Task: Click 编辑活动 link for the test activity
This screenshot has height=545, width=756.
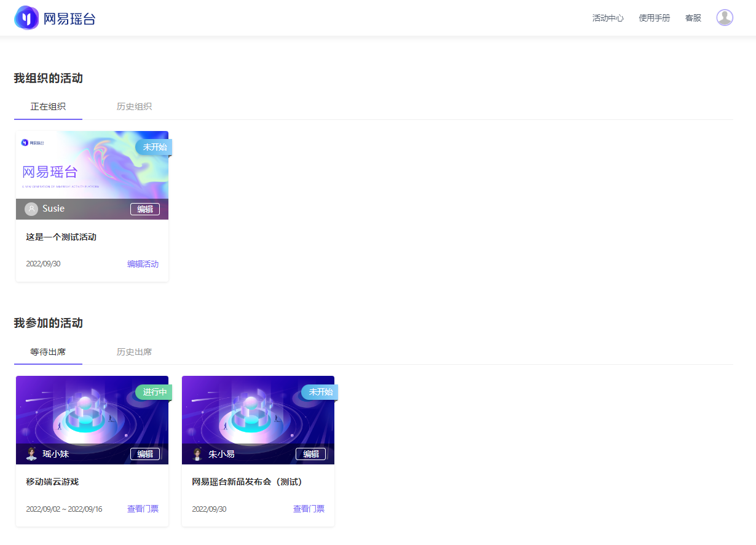Action: 143,264
